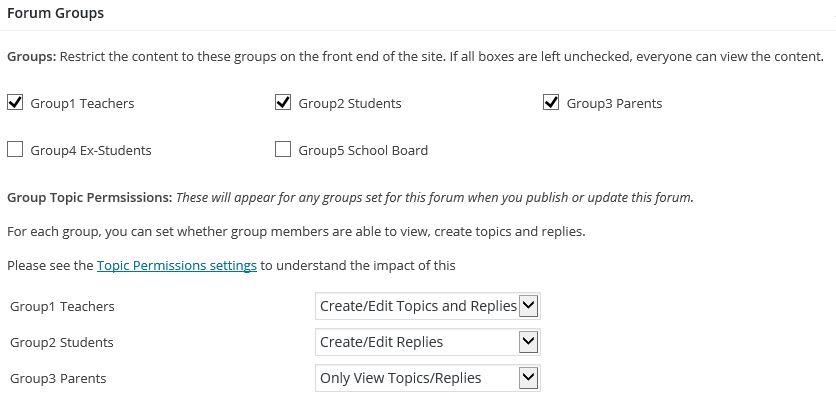Uncheck the Group3 Parents checkbox
This screenshot has width=836, height=408.
tap(551, 102)
